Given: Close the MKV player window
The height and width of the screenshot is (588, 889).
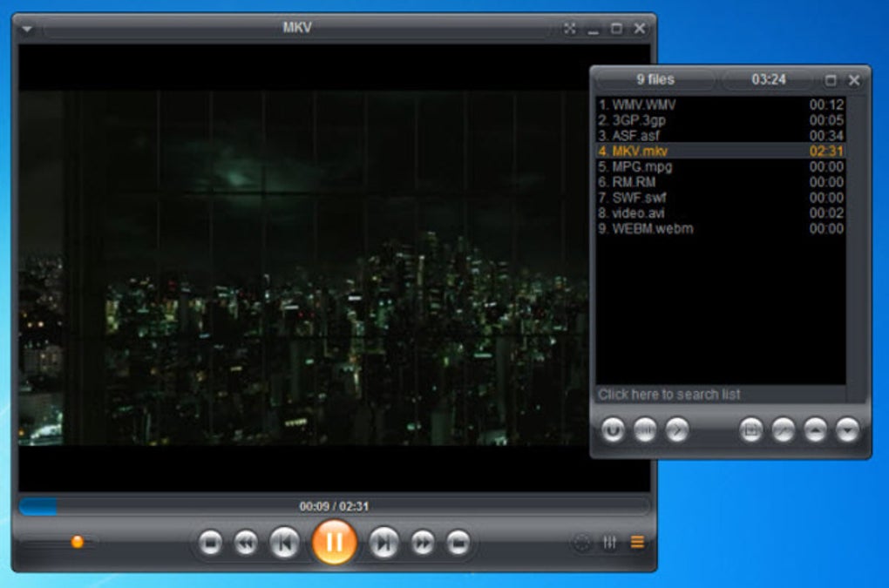Looking at the screenshot, I should tap(640, 29).
